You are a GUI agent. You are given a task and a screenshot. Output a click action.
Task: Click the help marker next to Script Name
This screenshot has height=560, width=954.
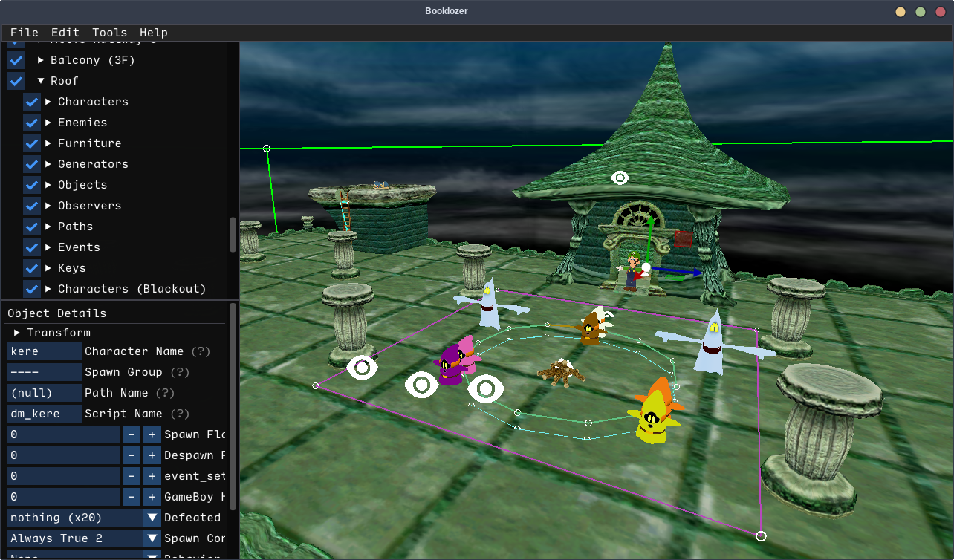click(x=180, y=414)
